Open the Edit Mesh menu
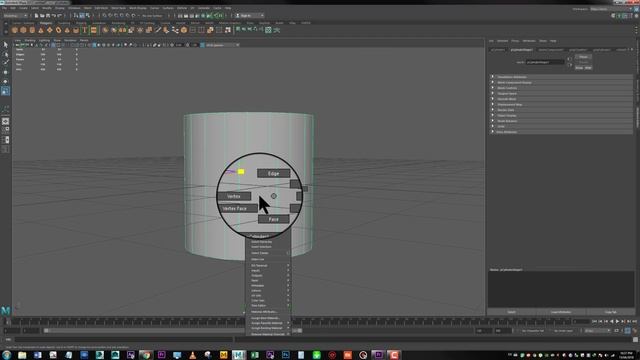640x360 pixels. [101, 8]
